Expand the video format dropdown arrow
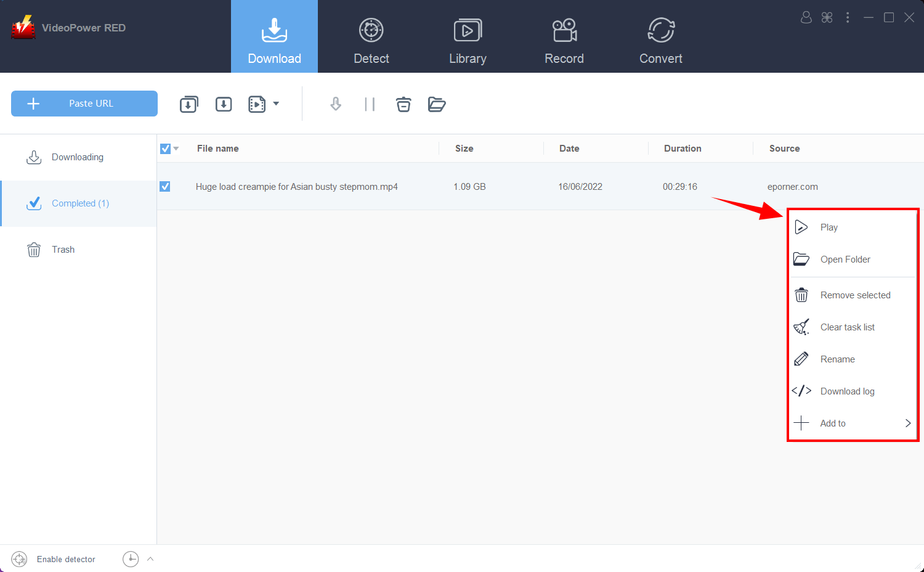This screenshot has height=572, width=924. [x=276, y=104]
